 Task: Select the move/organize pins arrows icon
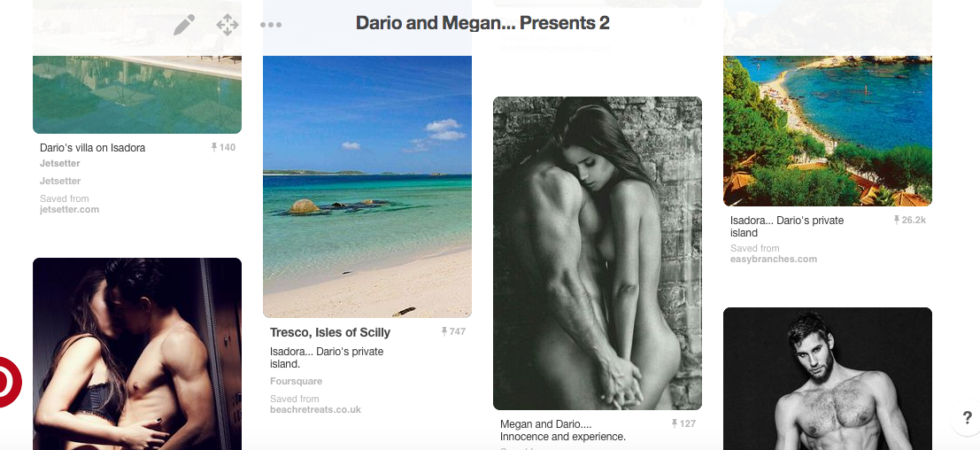tap(228, 25)
